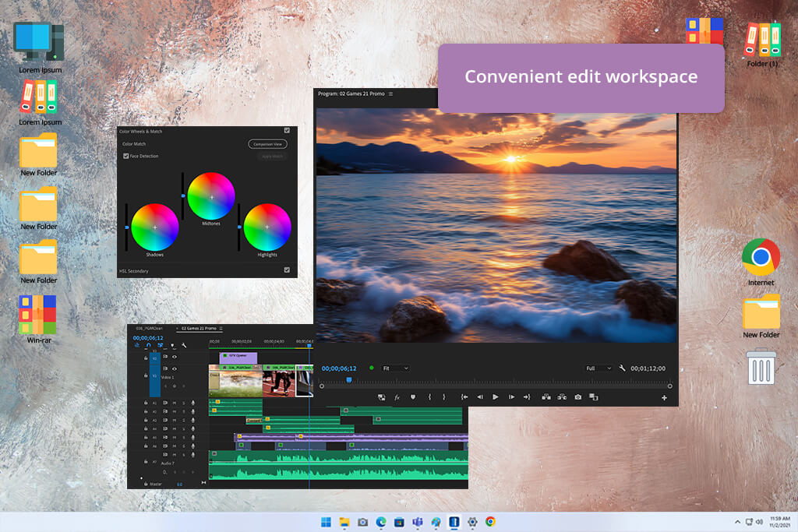Mark Out with the right brace icon
Viewport: 798px width, 532px height.
point(443,397)
